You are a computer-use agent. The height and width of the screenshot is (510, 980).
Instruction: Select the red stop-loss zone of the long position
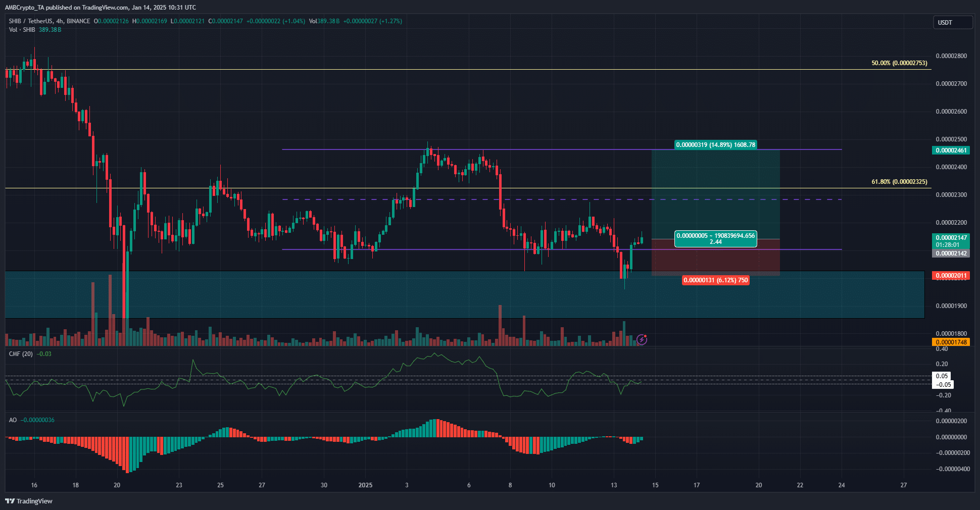(x=715, y=258)
